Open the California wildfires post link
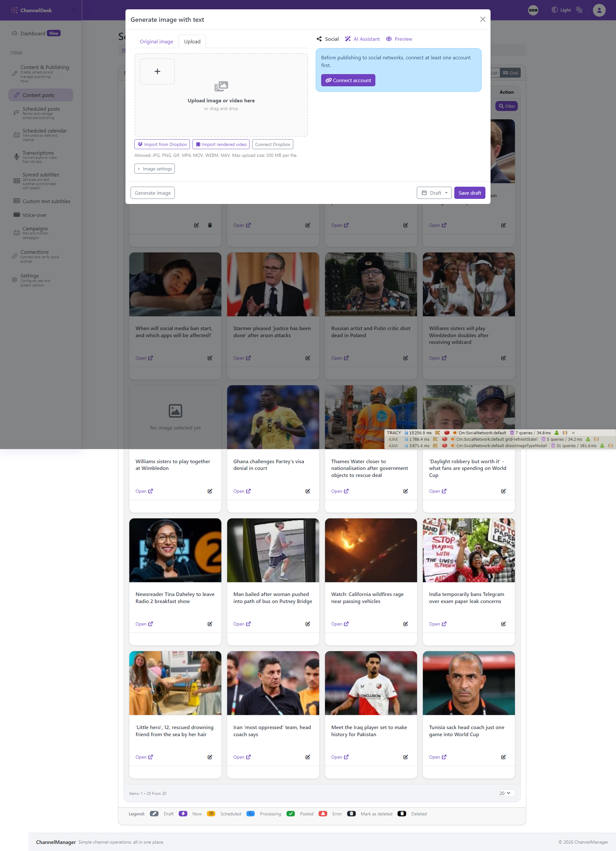Viewport: 616px width, 851px height. (x=340, y=624)
